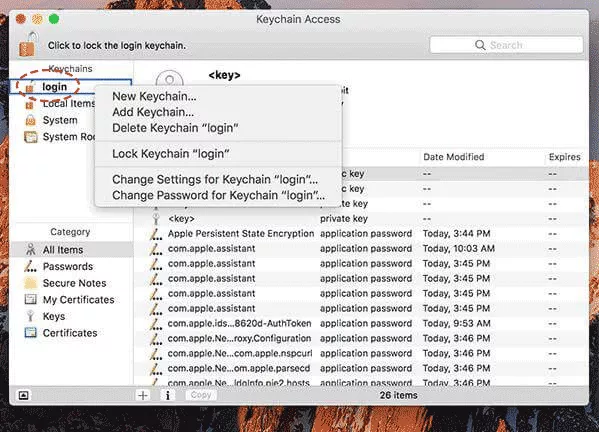This screenshot has height=432, width=599.
Task: Select the Certificates category icon
Action: tap(31, 333)
